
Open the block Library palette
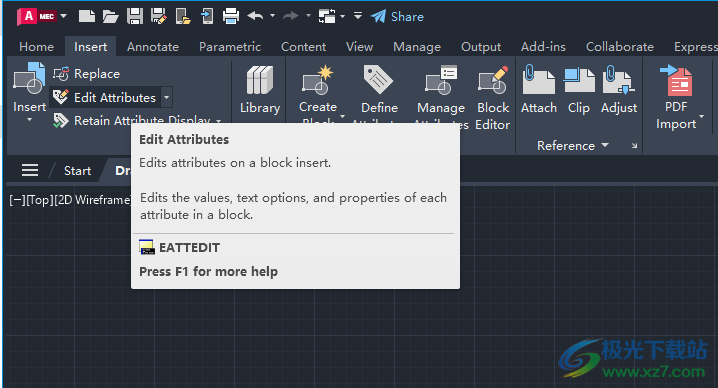[x=260, y=90]
